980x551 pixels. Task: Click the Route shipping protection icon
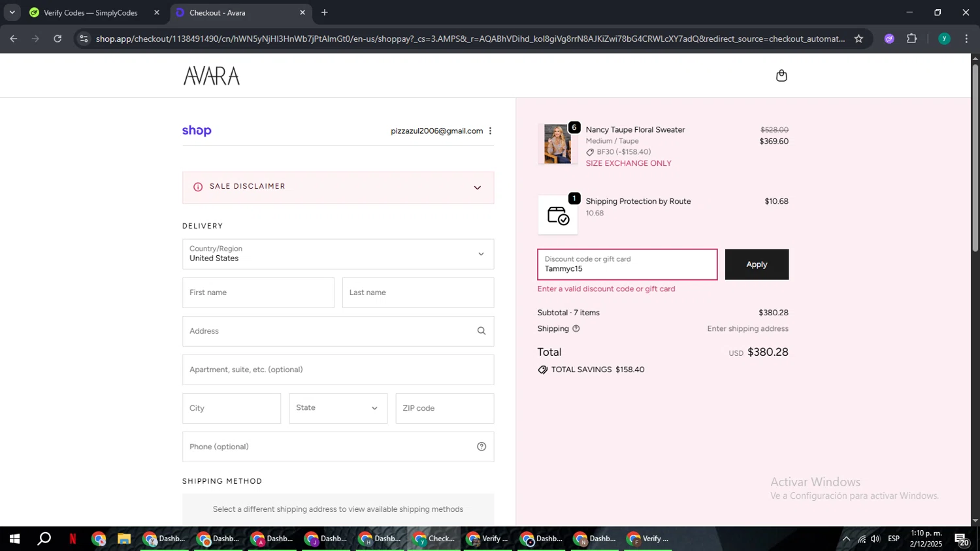[x=558, y=215]
